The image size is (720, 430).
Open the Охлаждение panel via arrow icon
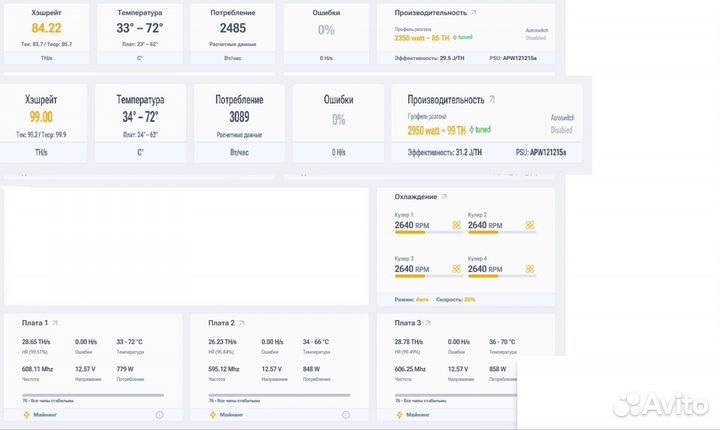point(444,197)
